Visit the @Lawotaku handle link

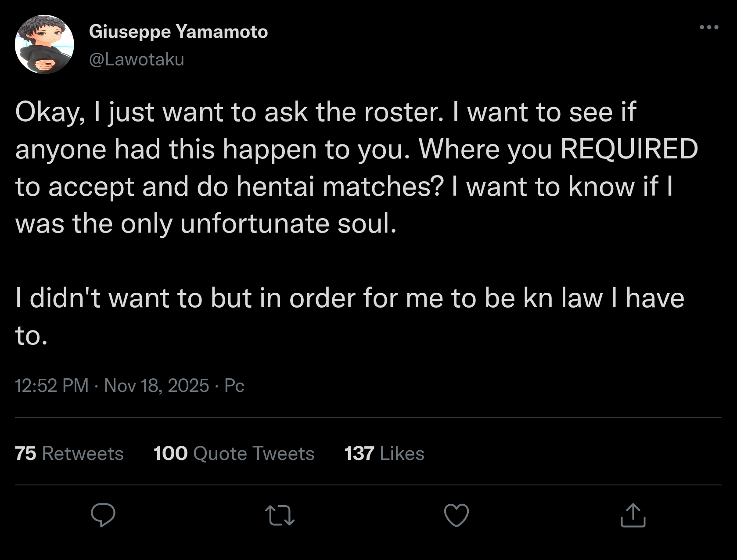coord(137,59)
